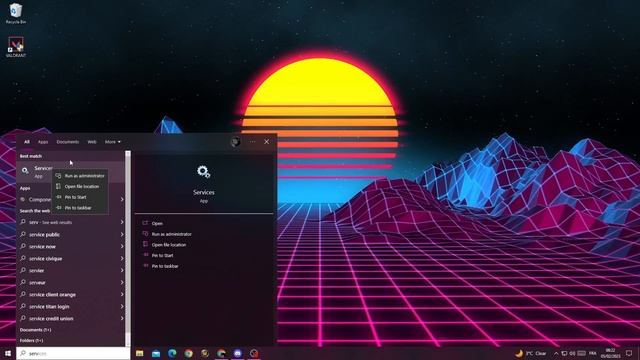Click the search results vertical scrollbar
The height and width of the screenshot is (360, 640).
[128, 248]
